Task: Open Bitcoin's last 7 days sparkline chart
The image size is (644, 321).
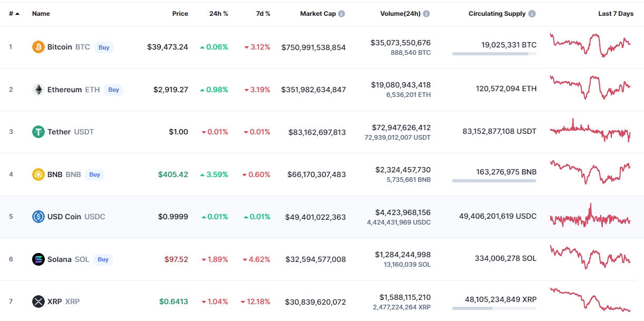Action: point(590,45)
